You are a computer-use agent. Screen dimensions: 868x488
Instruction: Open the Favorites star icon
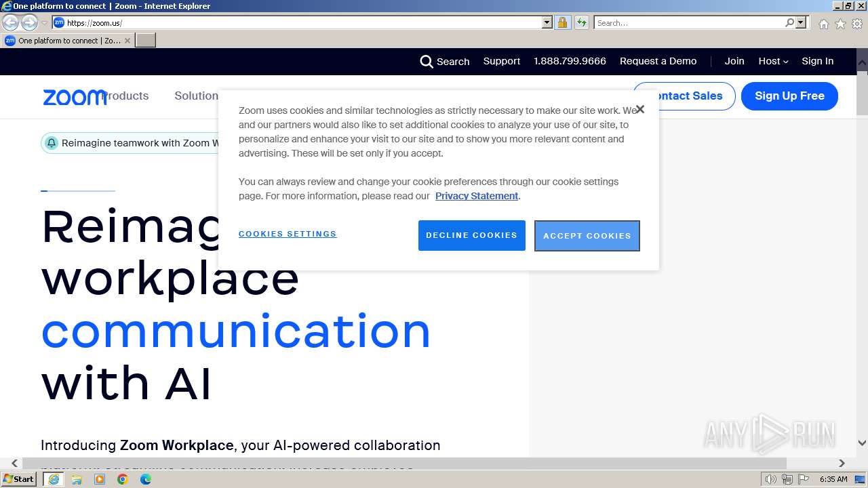coord(840,24)
